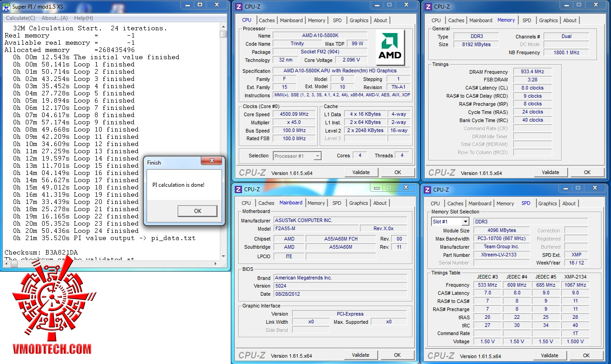
Task: Switch to Graphics tab in the SPD slot window
Action: point(548,203)
